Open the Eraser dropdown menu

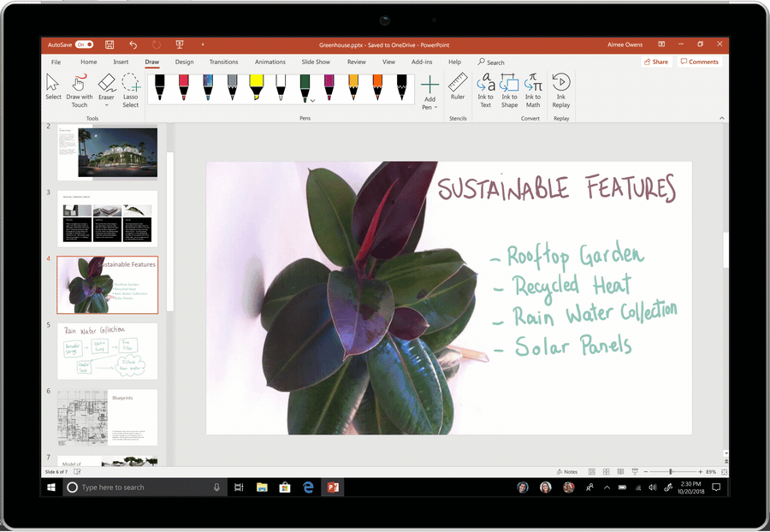[105, 105]
